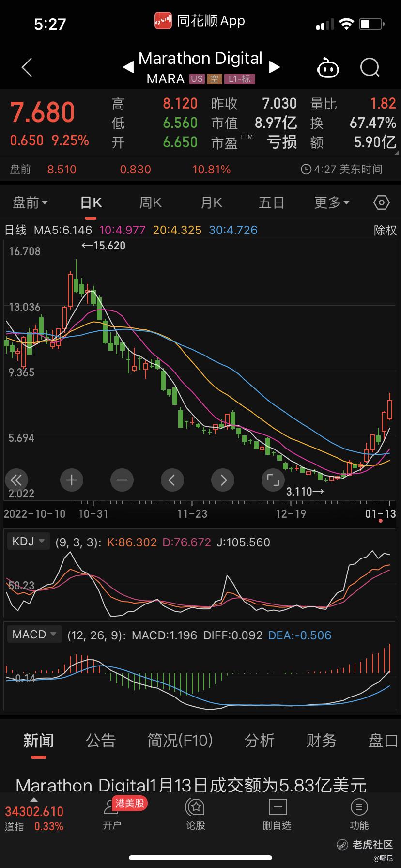Viewport: 401px width, 868px height.
Task: Switch to the 五日 tab
Action: (x=271, y=202)
